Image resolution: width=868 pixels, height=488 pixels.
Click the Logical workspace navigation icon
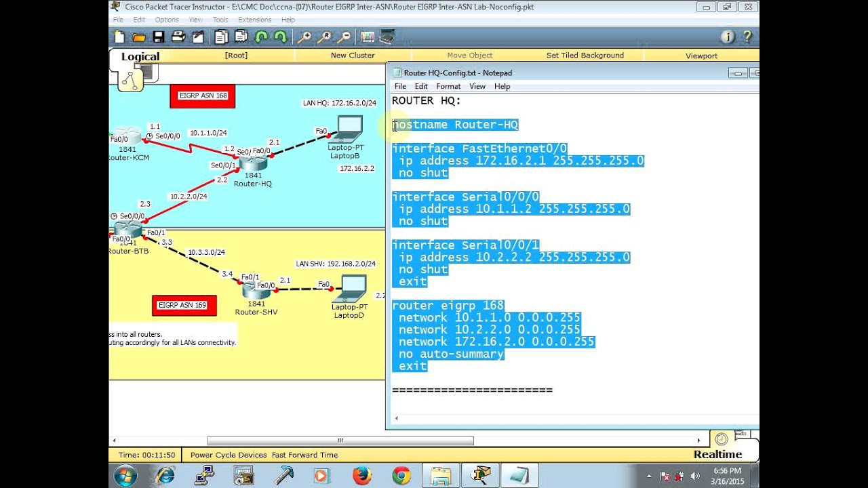[x=130, y=80]
